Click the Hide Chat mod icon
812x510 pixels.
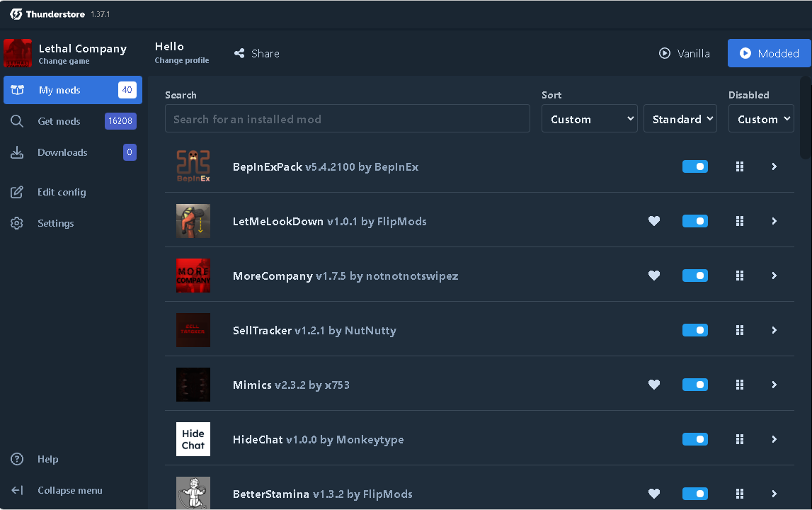(193, 439)
